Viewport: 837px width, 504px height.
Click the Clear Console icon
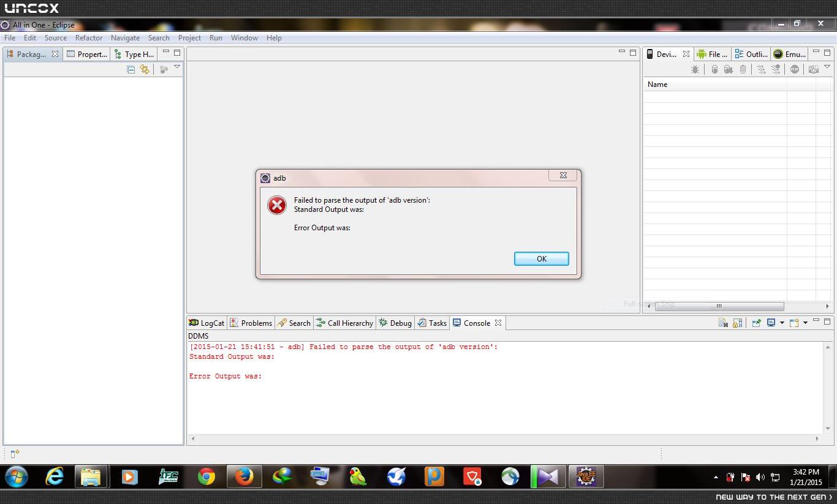[x=723, y=323]
